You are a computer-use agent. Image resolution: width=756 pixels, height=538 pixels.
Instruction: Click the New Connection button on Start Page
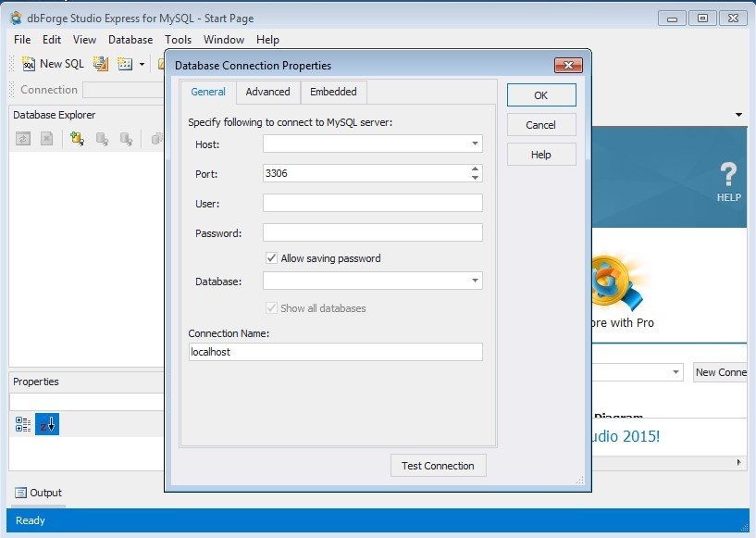pos(720,372)
